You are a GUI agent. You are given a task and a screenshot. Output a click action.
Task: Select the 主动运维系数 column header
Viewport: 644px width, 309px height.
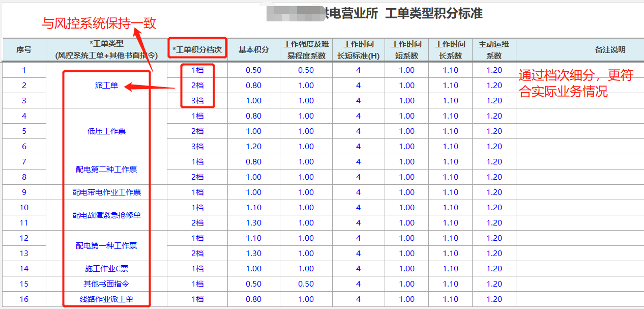tap(494, 50)
